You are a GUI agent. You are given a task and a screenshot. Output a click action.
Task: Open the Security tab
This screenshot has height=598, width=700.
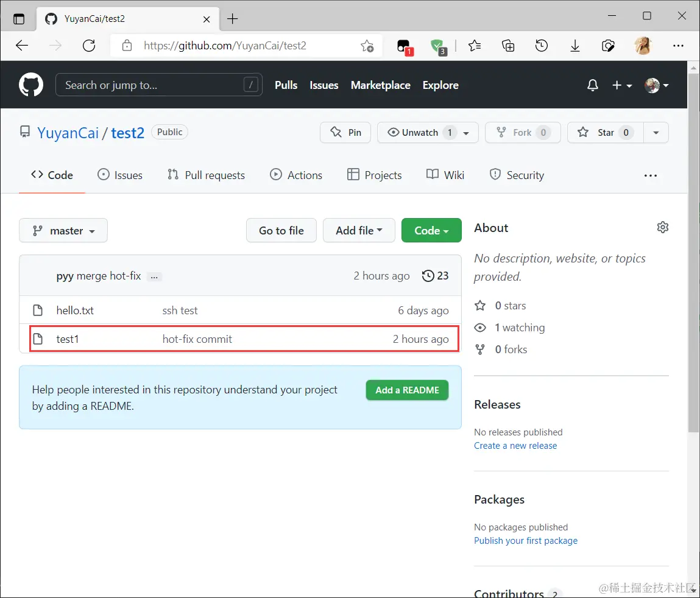(x=517, y=175)
